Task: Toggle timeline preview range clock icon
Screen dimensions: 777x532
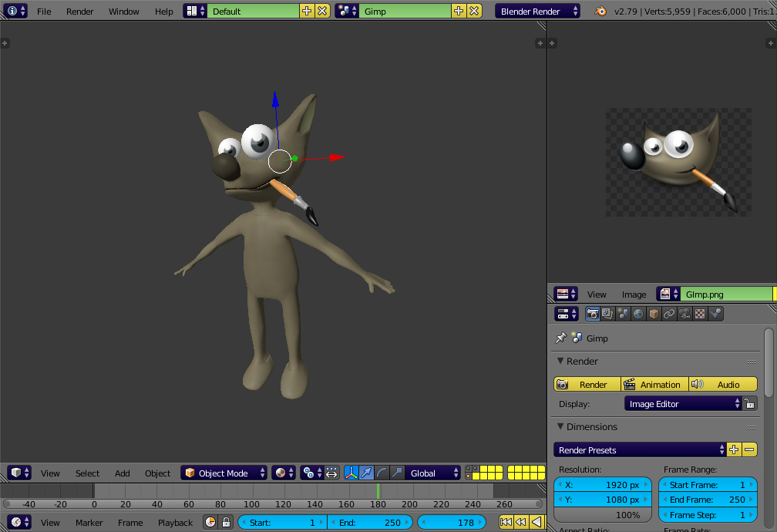Action: pyautogui.click(x=210, y=522)
